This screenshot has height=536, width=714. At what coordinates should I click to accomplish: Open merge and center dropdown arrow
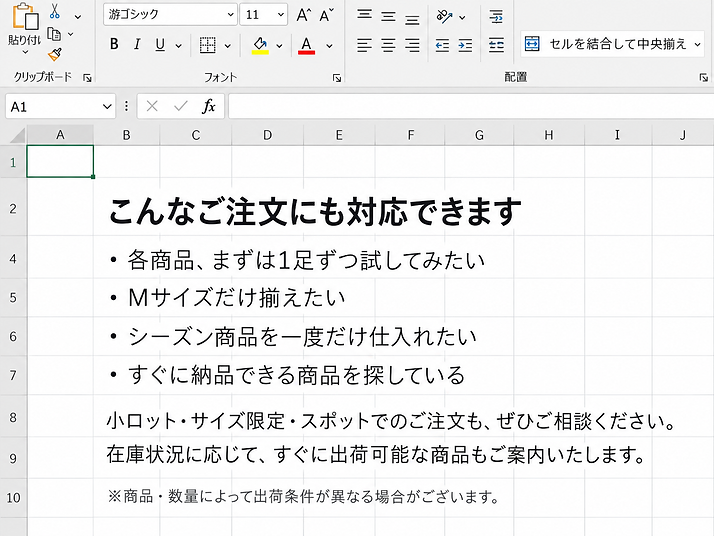[x=698, y=44]
